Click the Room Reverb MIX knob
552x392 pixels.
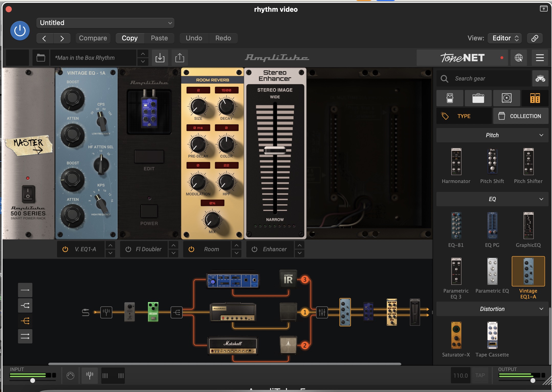pyautogui.click(x=212, y=220)
